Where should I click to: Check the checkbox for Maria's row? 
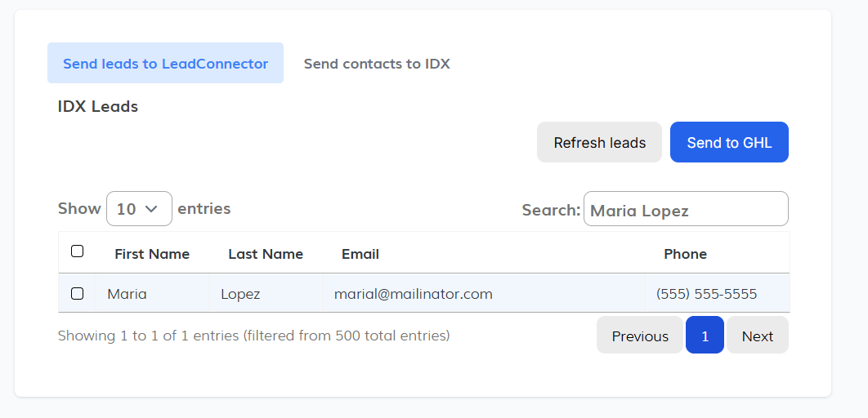(78, 293)
